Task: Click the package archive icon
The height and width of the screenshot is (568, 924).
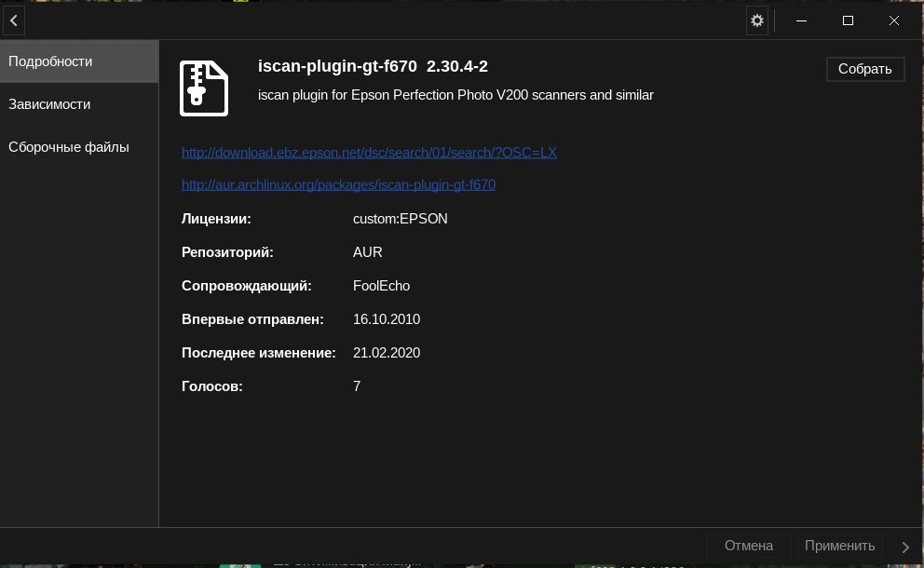Action: click(x=204, y=88)
